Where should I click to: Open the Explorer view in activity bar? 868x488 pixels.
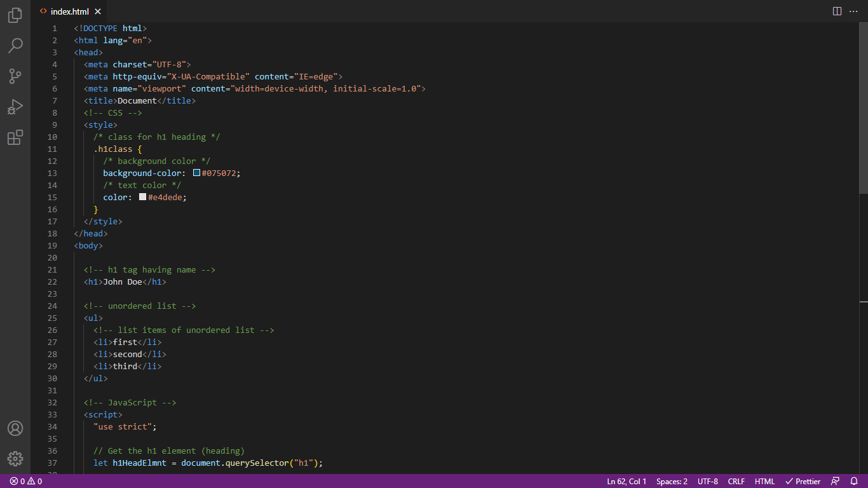pyautogui.click(x=15, y=15)
